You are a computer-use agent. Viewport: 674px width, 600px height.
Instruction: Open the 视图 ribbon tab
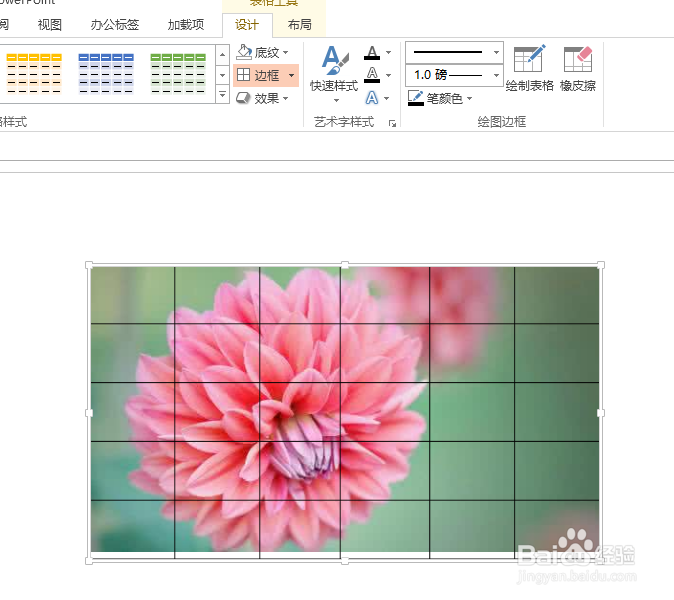pos(49,25)
